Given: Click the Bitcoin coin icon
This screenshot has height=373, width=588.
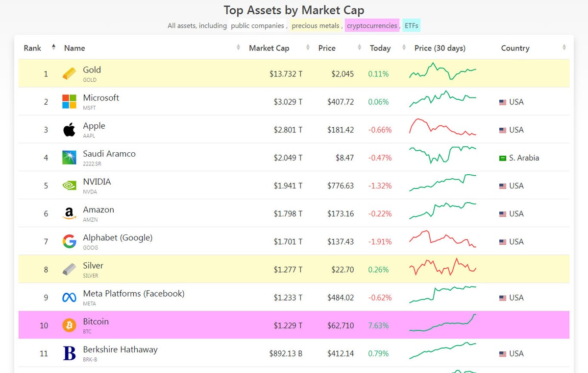Looking at the screenshot, I should (69, 325).
